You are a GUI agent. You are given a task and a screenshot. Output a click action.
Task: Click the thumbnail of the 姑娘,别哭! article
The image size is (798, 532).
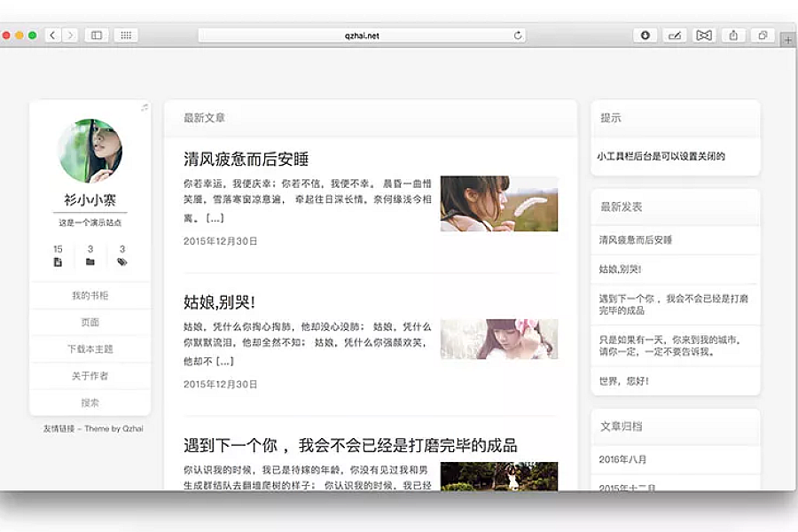click(x=499, y=339)
